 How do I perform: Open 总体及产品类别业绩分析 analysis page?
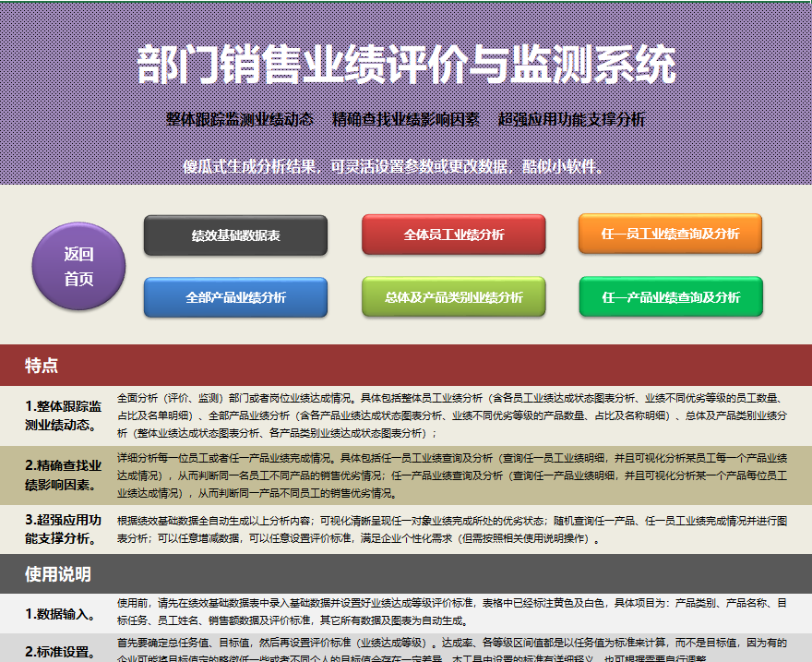coord(454,297)
